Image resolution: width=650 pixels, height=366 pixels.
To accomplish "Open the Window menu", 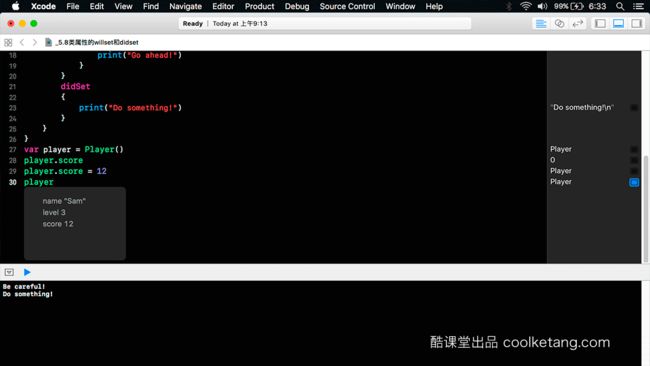I will click(400, 6).
